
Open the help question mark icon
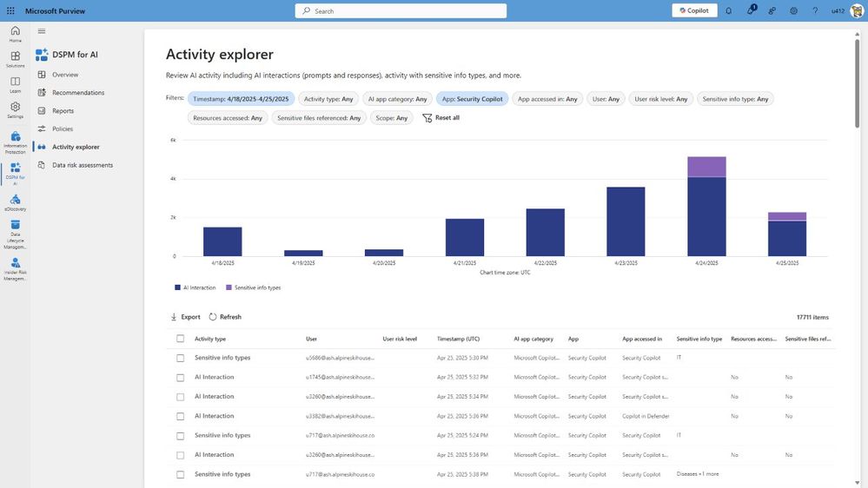coord(815,10)
